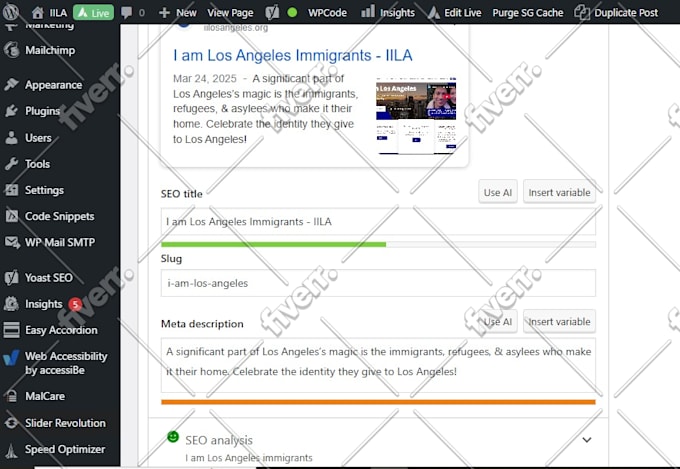Viewport: 680px width, 469px height.
Task: Focus the SEO title input field
Action: pyautogui.click(x=378, y=222)
